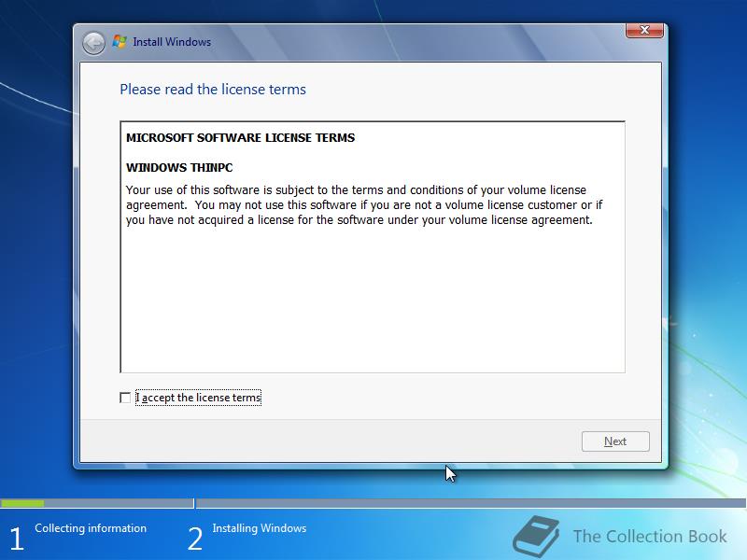Click the volume license agreement paragraph
The image size is (747, 560).
(x=364, y=204)
